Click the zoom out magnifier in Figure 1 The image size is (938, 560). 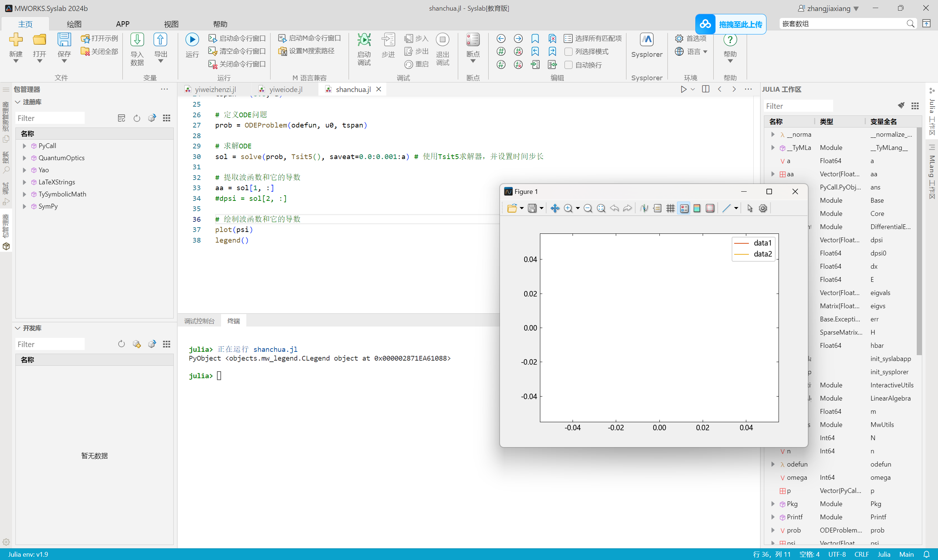(588, 208)
